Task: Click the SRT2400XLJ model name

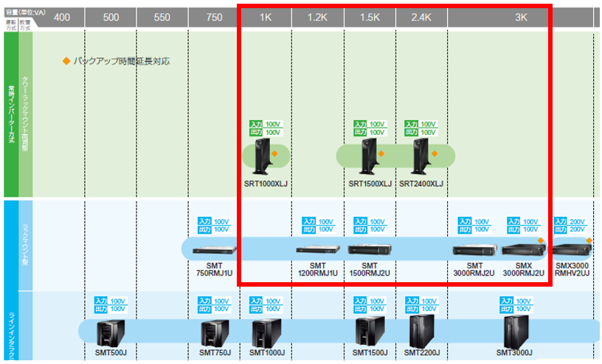Action: click(x=421, y=183)
